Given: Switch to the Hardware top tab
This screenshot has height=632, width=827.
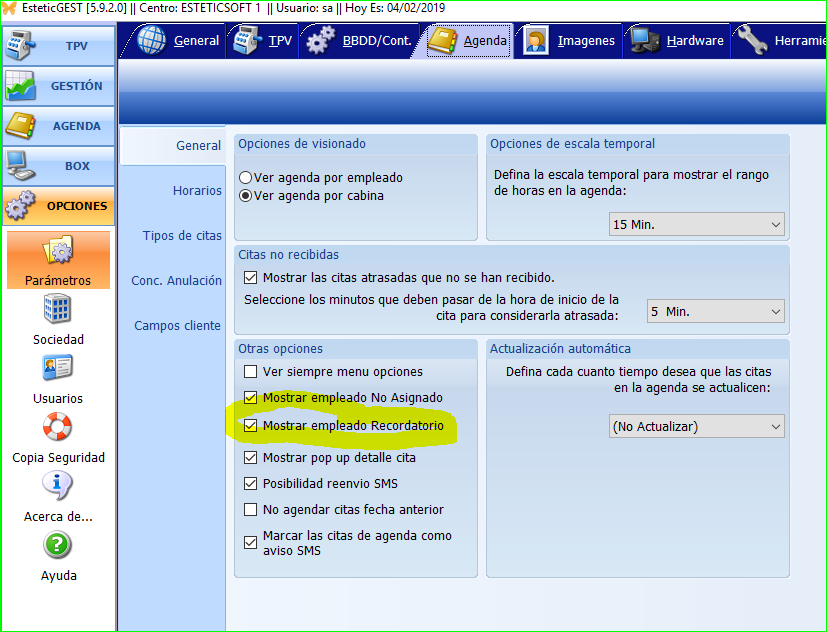Looking at the screenshot, I should pyautogui.click(x=678, y=41).
